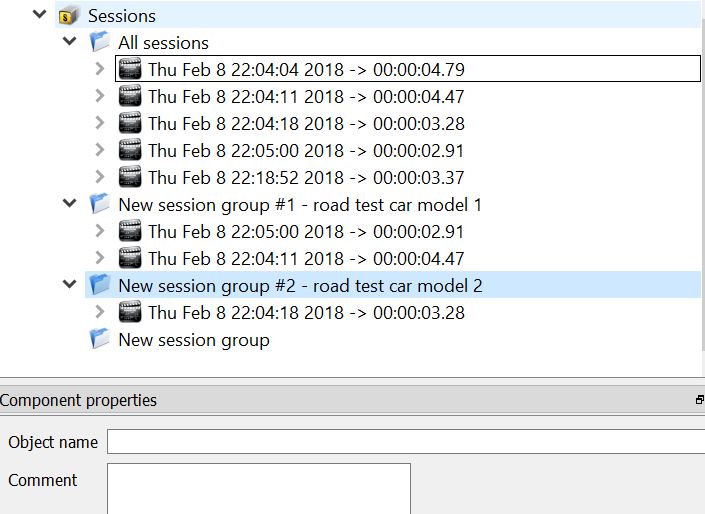The height and width of the screenshot is (514, 705).
Task: Collapse the All sessions group
Action: [x=69, y=41]
